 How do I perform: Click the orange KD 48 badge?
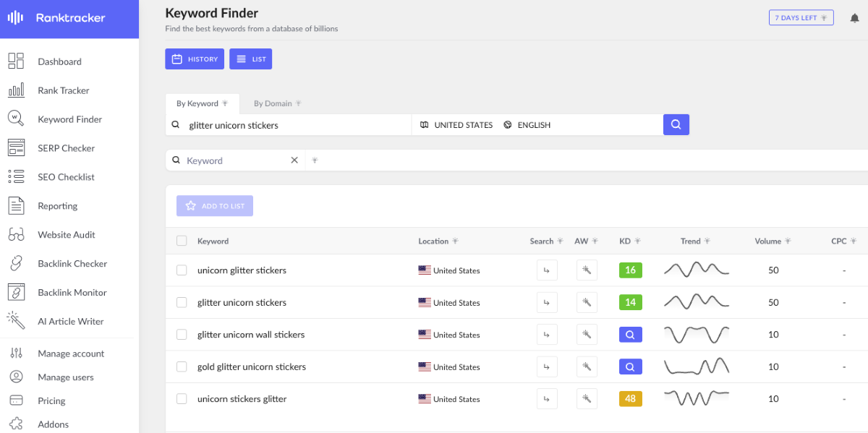[x=630, y=398]
